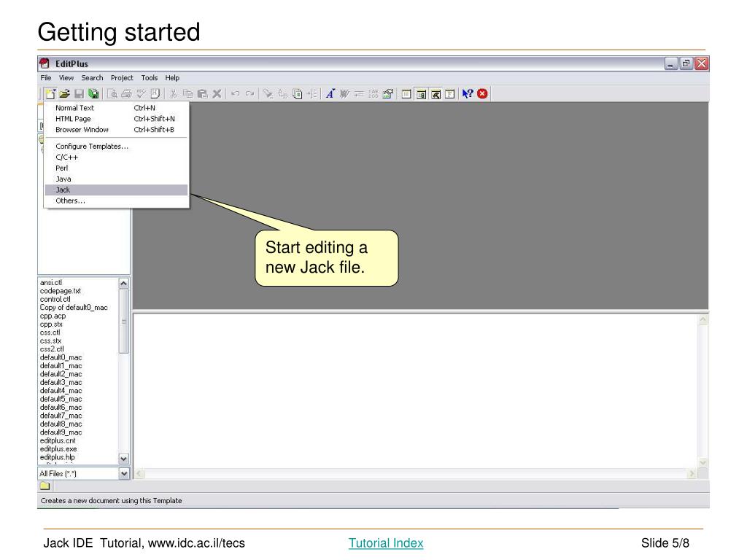Select default5_mac in the file list

point(61,399)
